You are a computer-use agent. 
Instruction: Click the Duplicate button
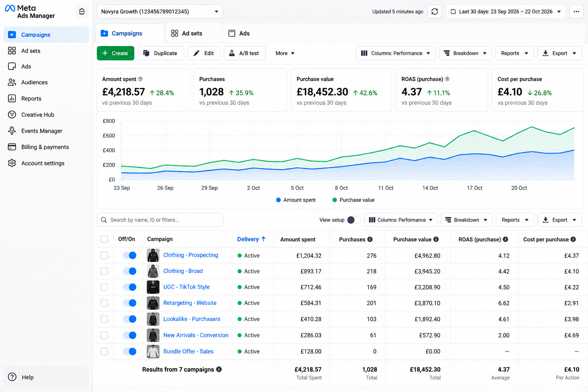[161, 53]
